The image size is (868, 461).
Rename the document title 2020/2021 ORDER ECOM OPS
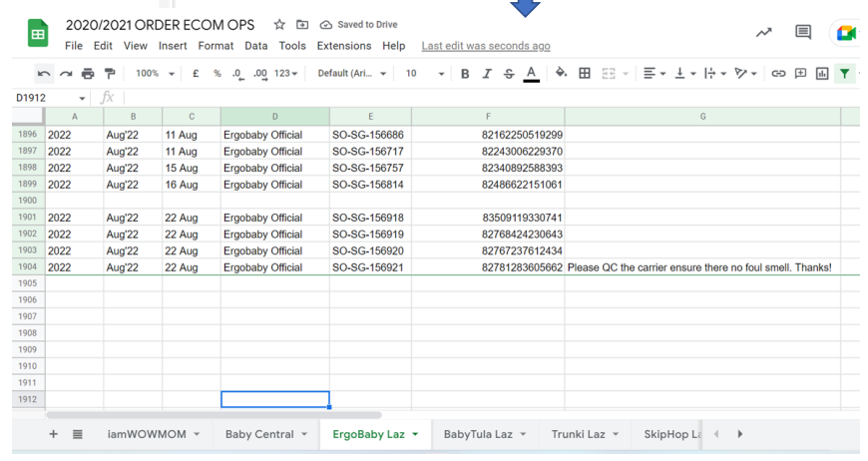pyautogui.click(x=160, y=25)
